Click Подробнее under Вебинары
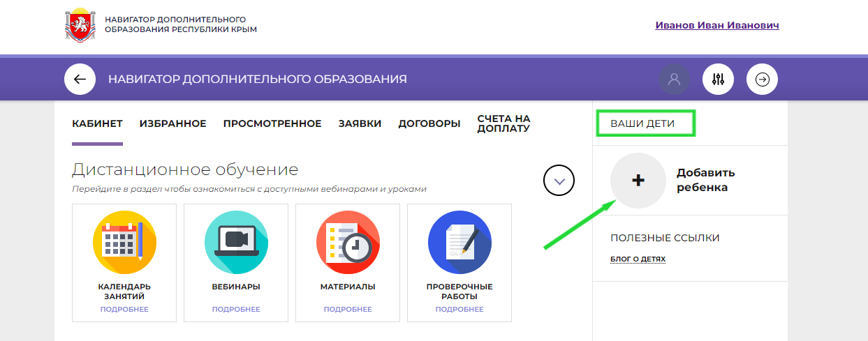The height and width of the screenshot is (341, 868). [x=236, y=309]
